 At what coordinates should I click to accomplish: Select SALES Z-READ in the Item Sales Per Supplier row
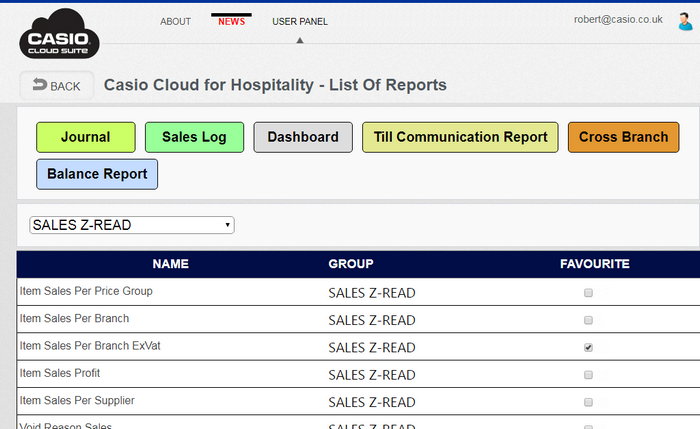372,402
